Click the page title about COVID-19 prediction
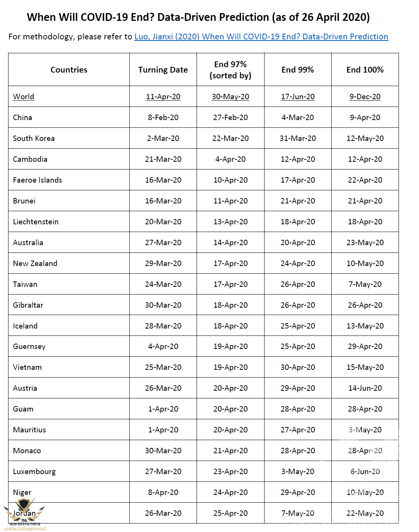Screen dimensions: 419x532 (198, 17)
